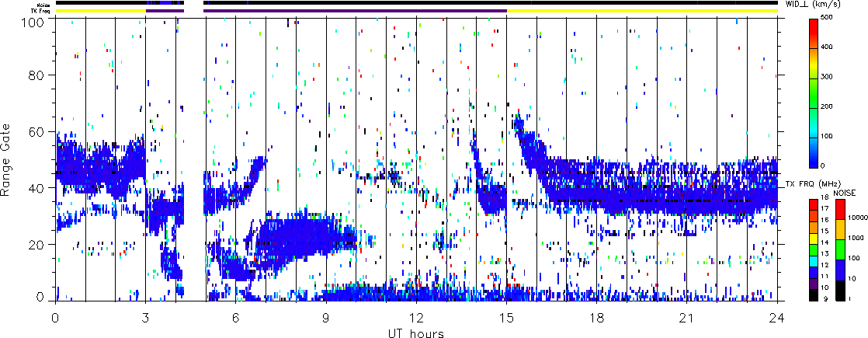868x338 pixels.
Task: Click x-axis tick label "15"
Action: 506,317
